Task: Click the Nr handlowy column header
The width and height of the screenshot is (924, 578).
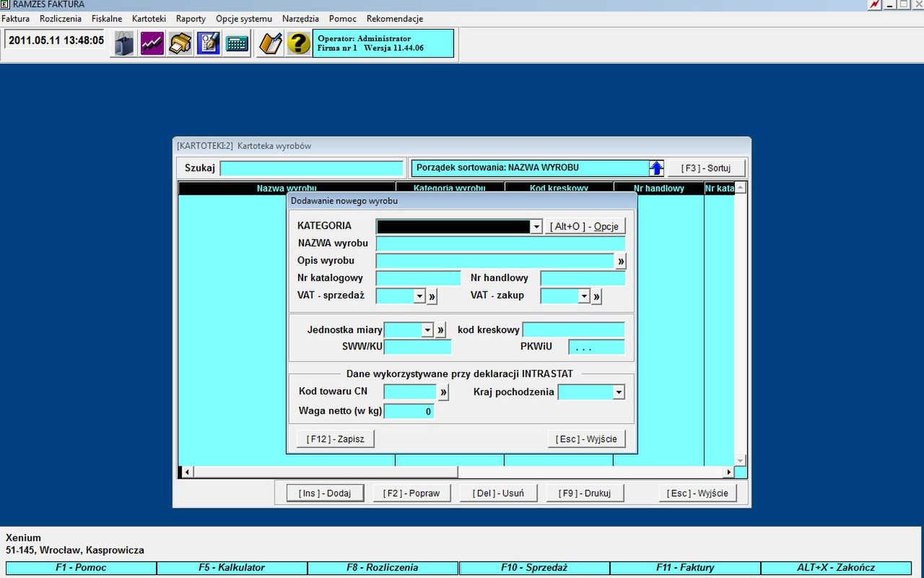Action: coord(658,189)
